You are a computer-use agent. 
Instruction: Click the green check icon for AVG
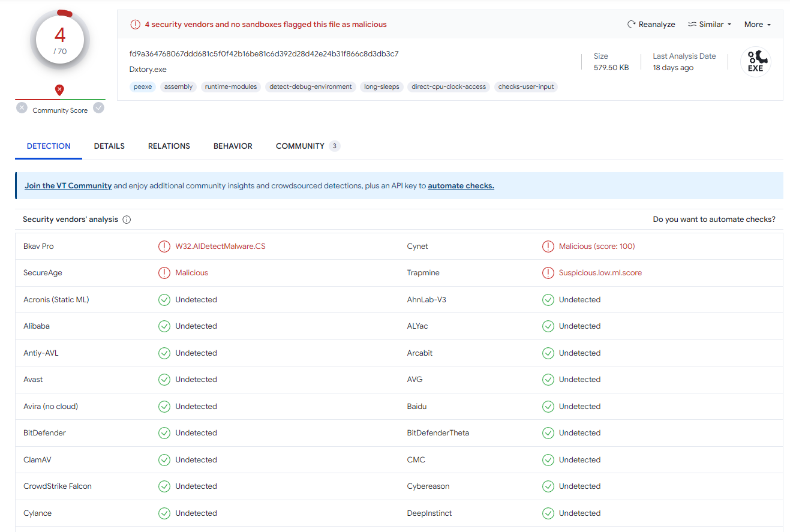tap(548, 380)
